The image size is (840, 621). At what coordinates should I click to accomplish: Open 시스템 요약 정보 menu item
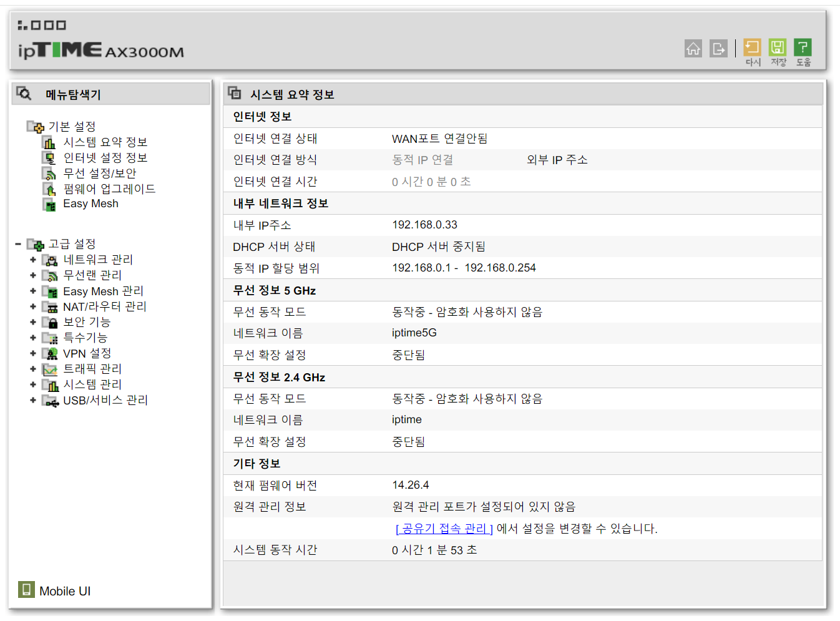(x=105, y=142)
